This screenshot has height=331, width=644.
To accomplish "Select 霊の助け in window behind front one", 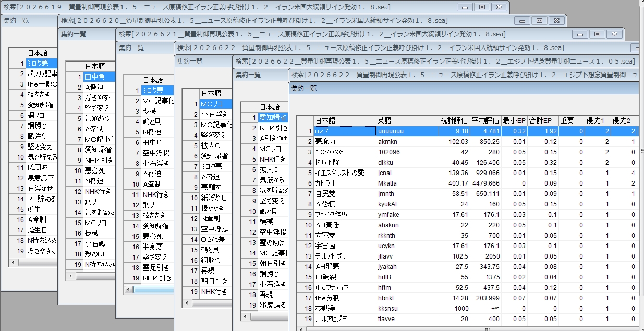I will click(273, 242).
